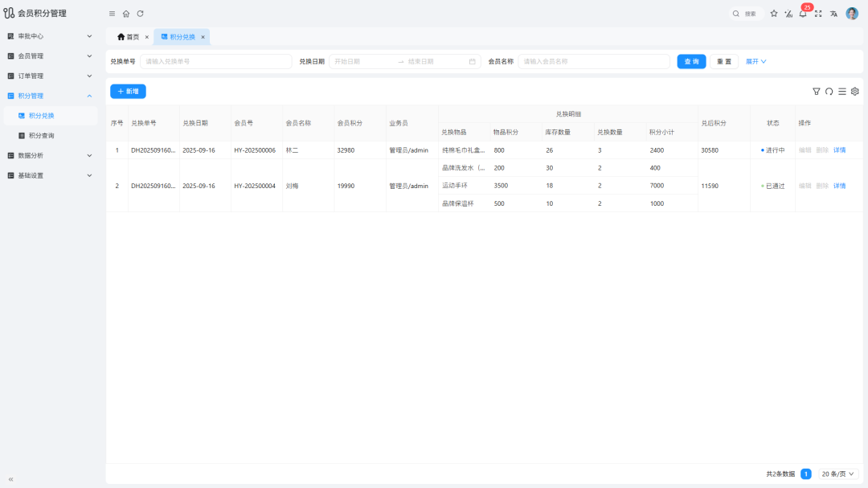Expand the 会员管理 sidebar menu
Screen dimensions: 868x488
pyautogui.click(x=49, y=56)
